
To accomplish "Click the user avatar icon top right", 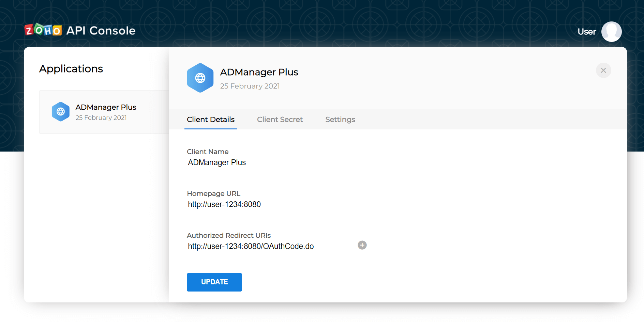I will pyautogui.click(x=611, y=31).
